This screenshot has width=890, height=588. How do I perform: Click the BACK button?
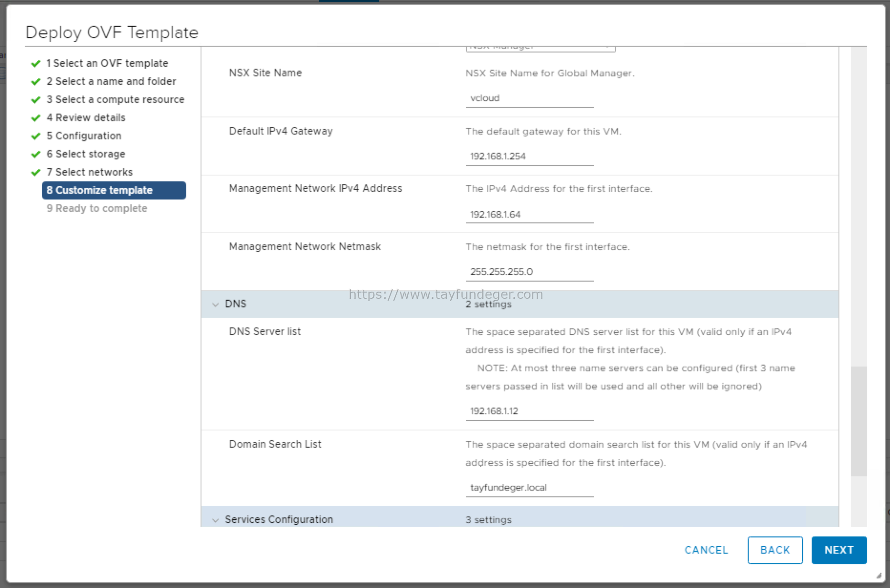[775, 550]
